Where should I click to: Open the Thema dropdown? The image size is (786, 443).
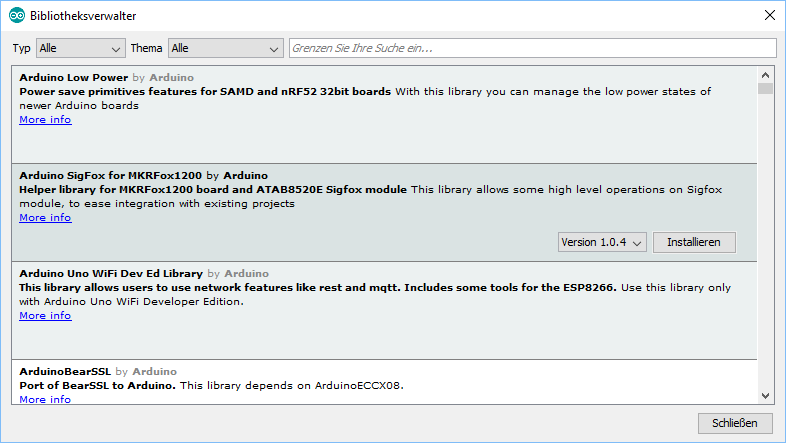pos(226,48)
